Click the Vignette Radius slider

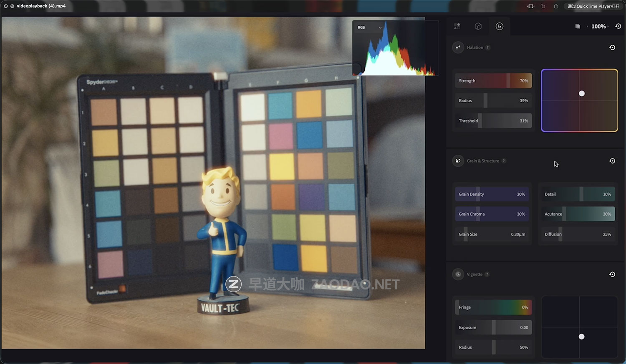[x=493, y=347]
